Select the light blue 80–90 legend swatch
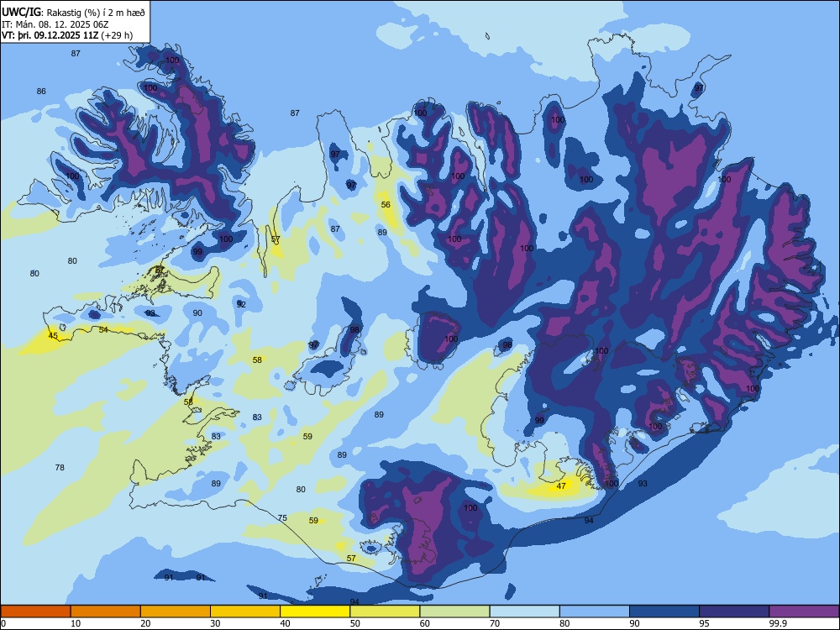840x630 pixels. click(x=595, y=612)
